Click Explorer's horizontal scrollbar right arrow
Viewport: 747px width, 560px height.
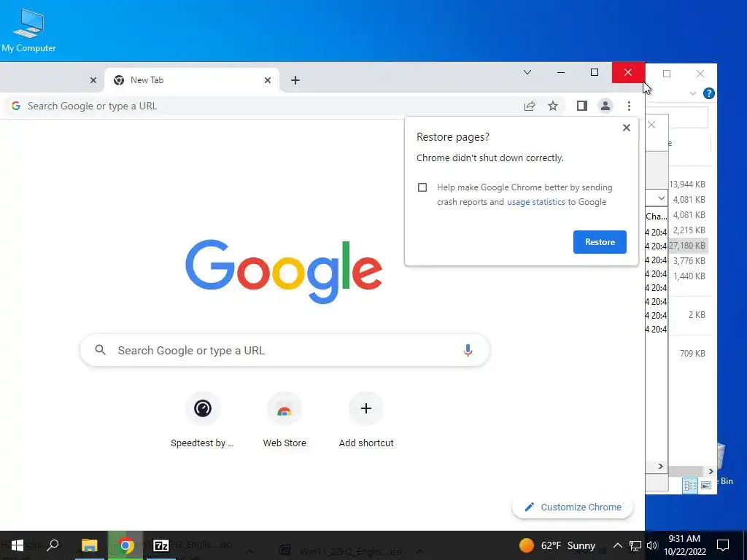coord(711,471)
